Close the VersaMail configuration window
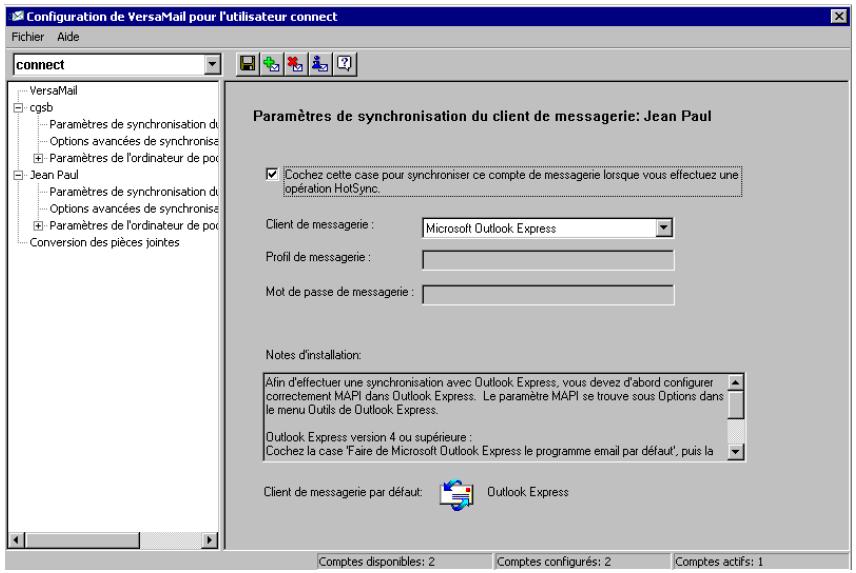Viewport: 856px width, 573px height. [839, 16]
